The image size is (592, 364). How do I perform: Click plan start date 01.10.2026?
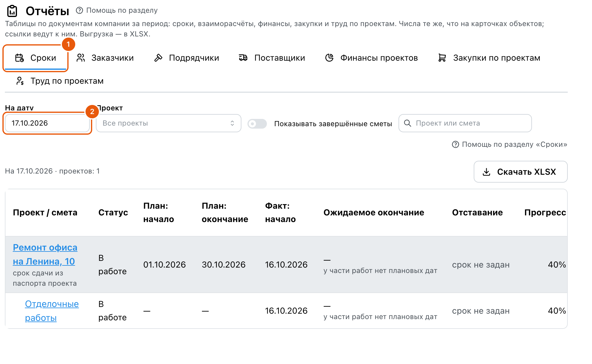coord(164,265)
